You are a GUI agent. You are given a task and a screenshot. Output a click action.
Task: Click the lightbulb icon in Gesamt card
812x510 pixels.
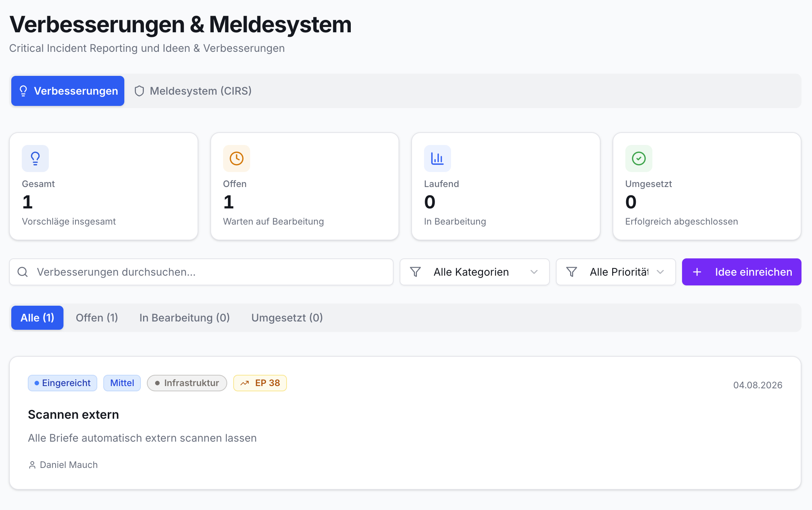pyautogui.click(x=35, y=158)
